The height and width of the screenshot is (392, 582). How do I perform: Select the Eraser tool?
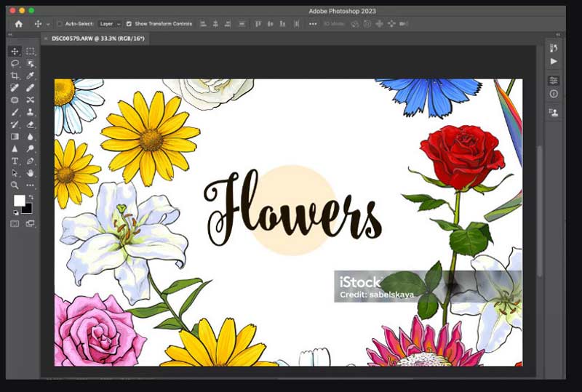(x=31, y=124)
